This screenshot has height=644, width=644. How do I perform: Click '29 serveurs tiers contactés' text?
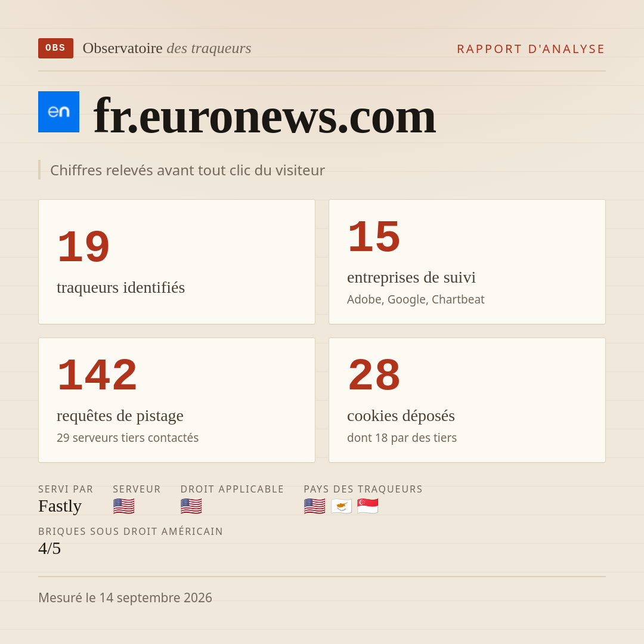(x=128, y=438)
